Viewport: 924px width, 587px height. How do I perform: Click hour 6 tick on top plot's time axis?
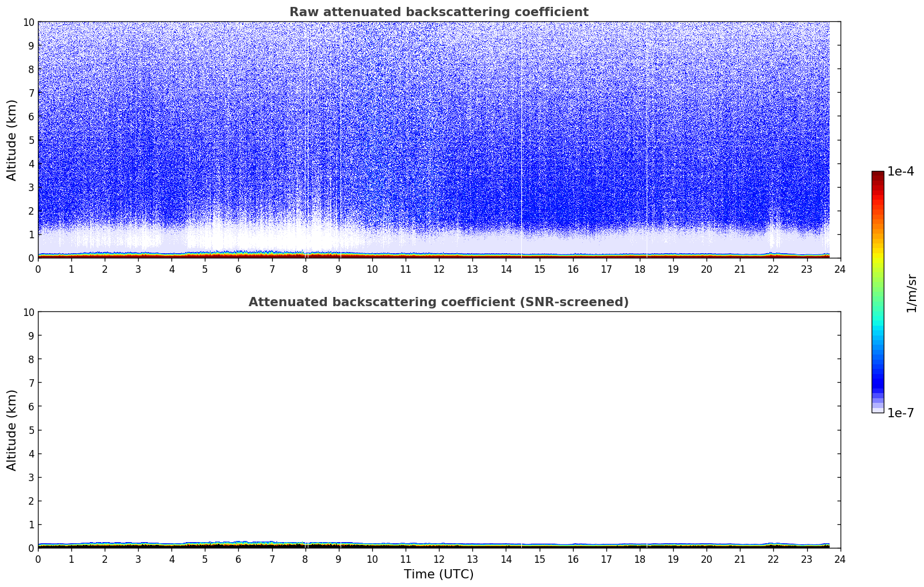click(238, 269)
